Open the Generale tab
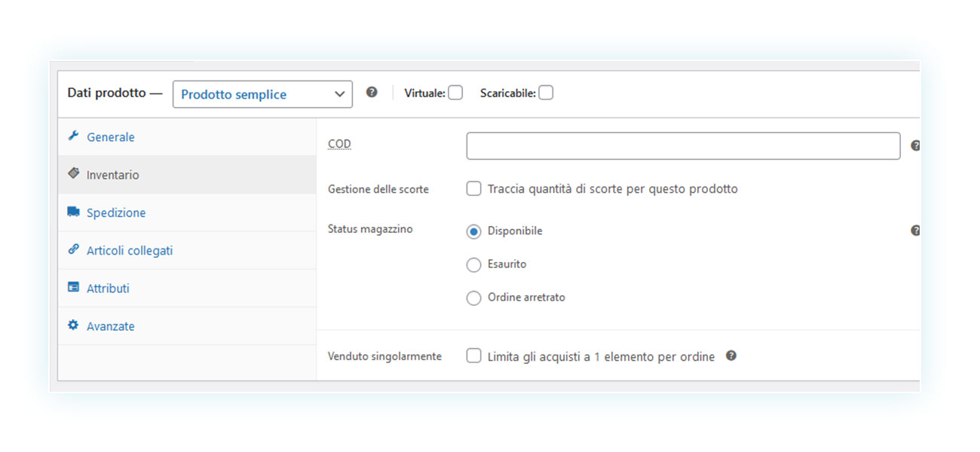 coord(187,137)
